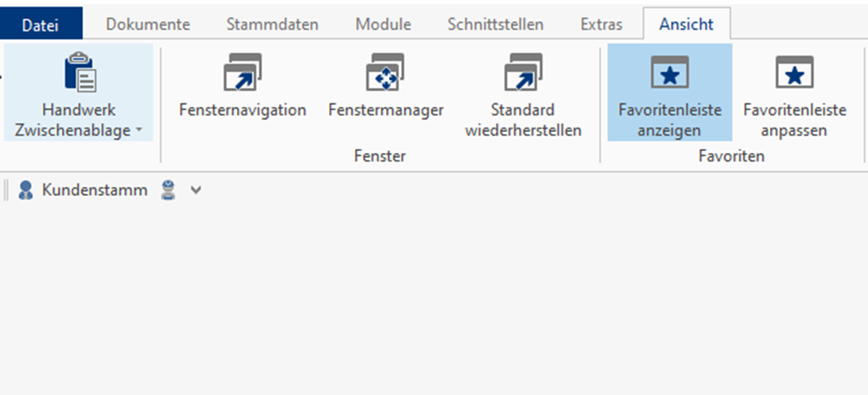Click the favorites bar grip handle
The image size is (868, 395).
pyautogui.click(x=7, y=190)
